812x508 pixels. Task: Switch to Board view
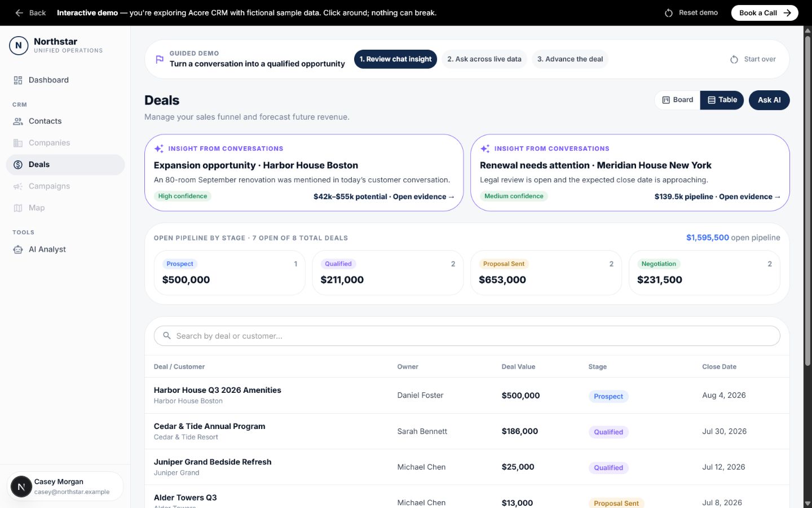(x=677, y=100)
